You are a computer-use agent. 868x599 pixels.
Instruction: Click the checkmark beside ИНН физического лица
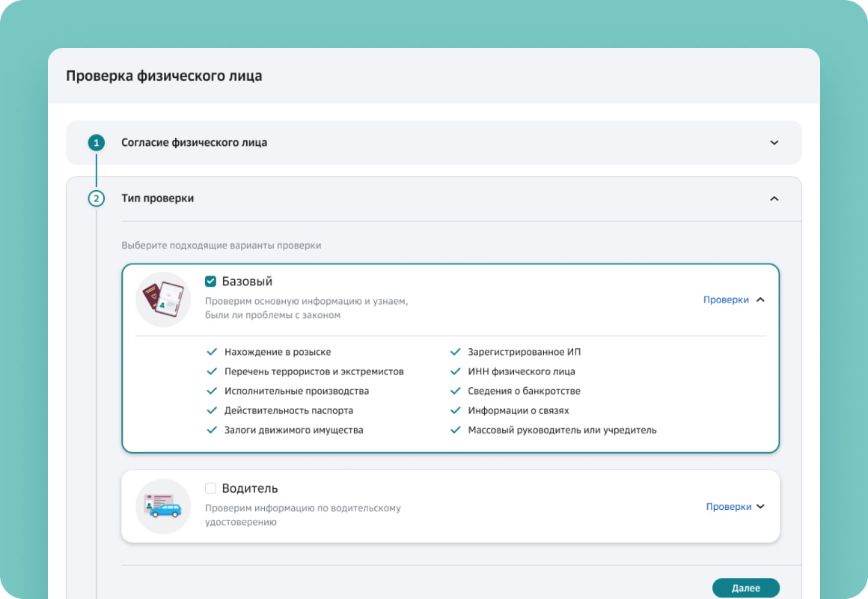[455, 371]
